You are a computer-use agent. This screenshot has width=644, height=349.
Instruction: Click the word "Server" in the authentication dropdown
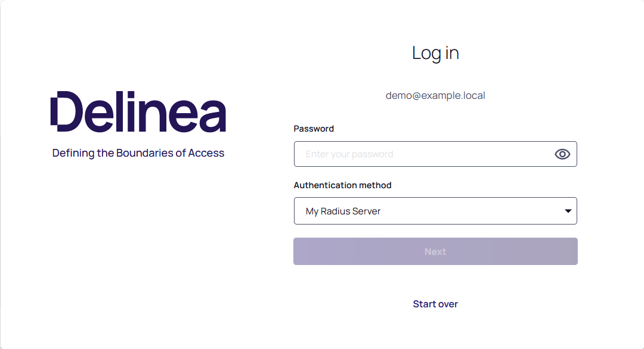pyautogui.click(x=366, y=211)
